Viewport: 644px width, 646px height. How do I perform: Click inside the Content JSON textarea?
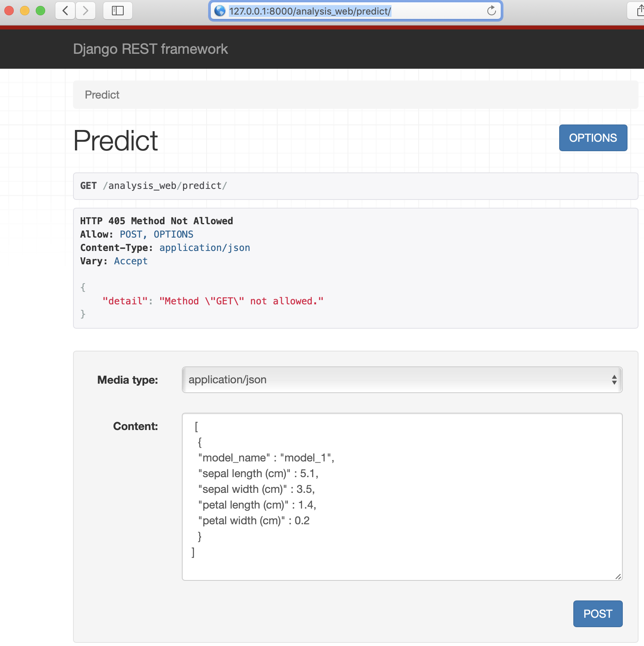click(402, 497)
